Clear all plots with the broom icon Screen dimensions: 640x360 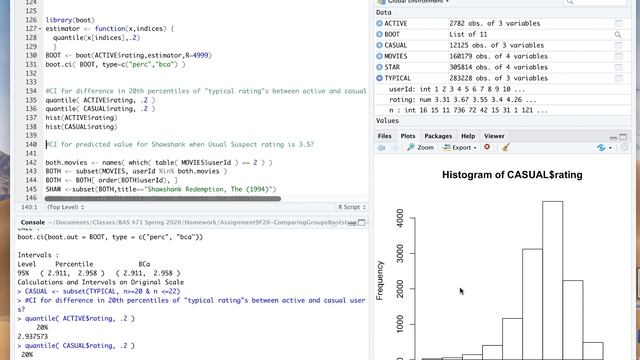click(x=505, y=147)
